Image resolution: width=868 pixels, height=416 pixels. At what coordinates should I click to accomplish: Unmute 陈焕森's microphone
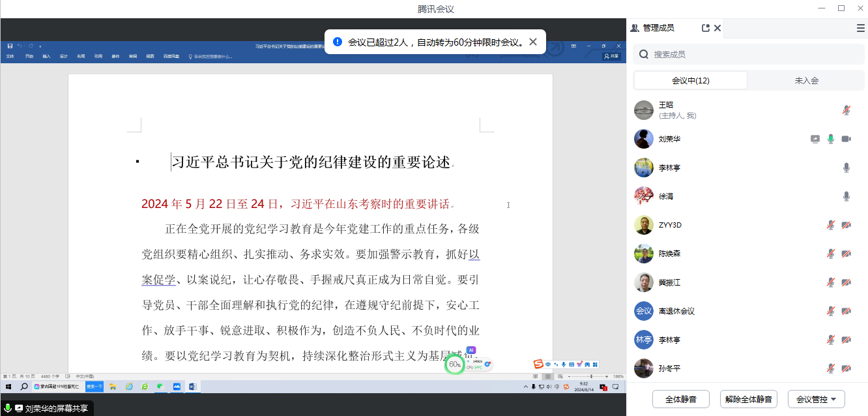[x=831, y=254]
